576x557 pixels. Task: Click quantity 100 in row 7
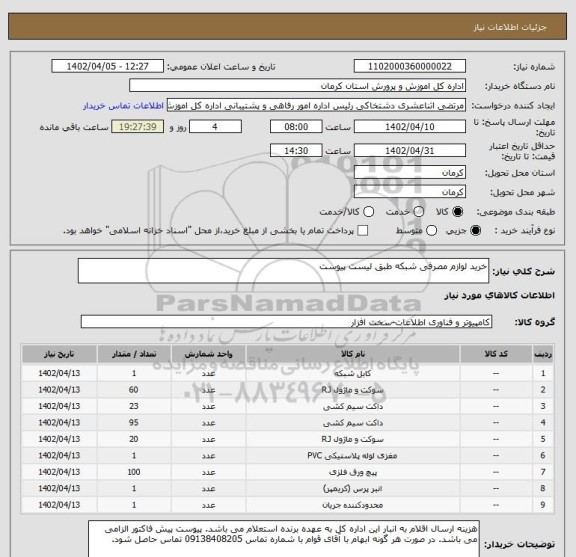pos(134,472)
